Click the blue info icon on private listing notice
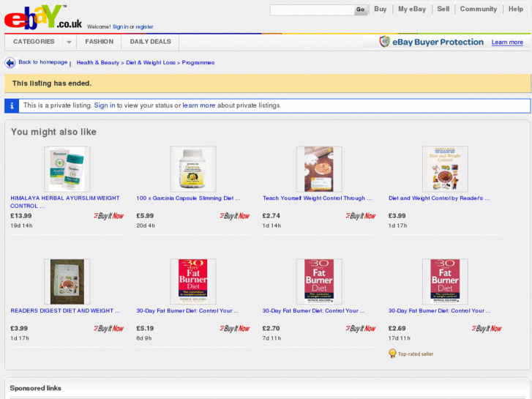Viewport: 532px width, 399px height. 12,105
